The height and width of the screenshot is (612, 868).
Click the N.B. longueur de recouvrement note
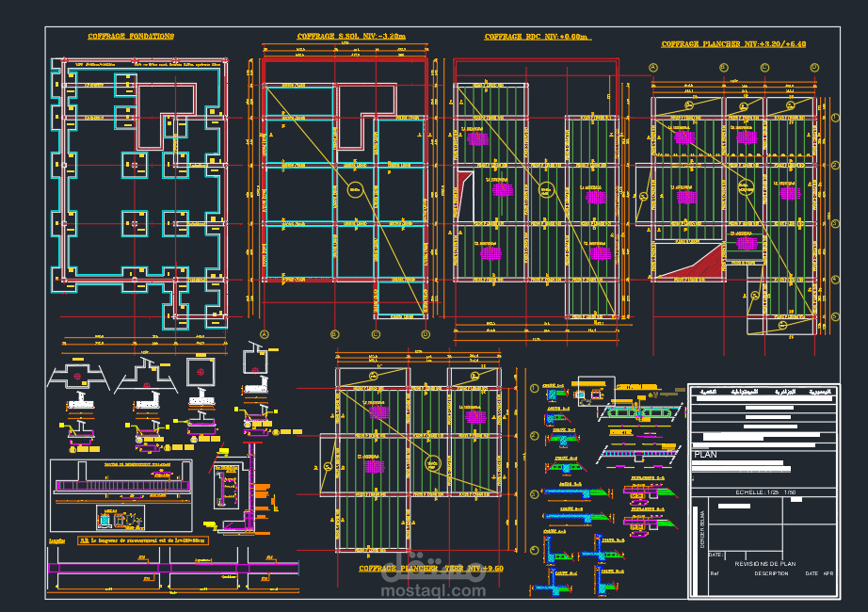[x=144, y=540]
